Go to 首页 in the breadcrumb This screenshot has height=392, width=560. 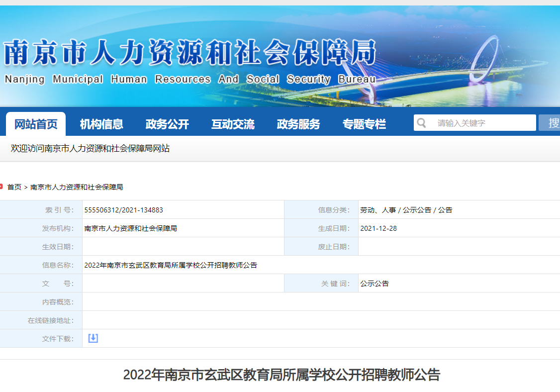point(14,187)
